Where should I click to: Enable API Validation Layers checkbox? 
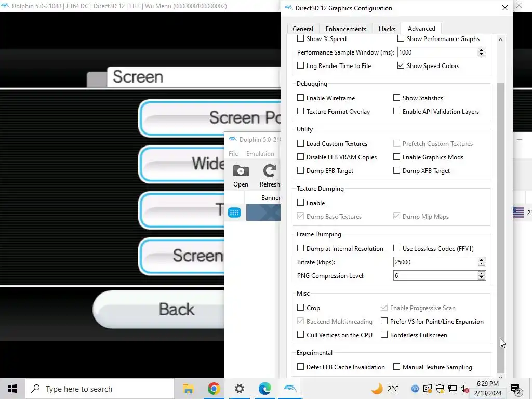(x=396, y=111)
